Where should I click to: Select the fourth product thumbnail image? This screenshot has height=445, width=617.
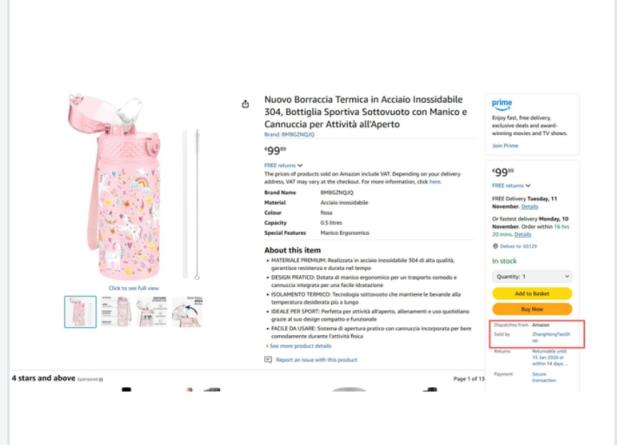(x=187, y=311)
